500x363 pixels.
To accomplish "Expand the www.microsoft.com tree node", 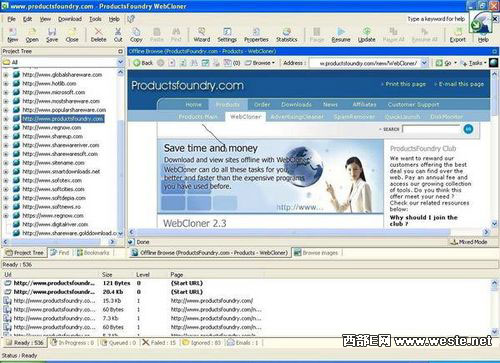I will [x=6, y=92].
